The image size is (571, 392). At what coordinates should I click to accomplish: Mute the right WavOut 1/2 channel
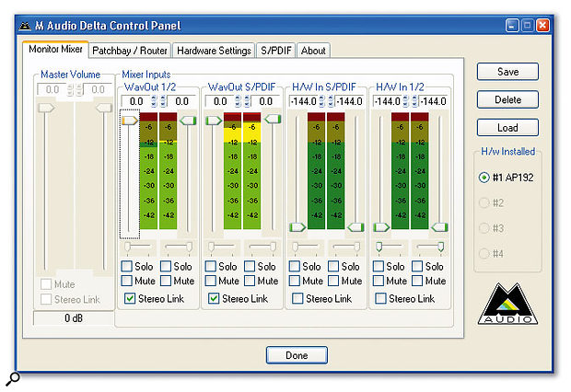[x=166, y=281]
